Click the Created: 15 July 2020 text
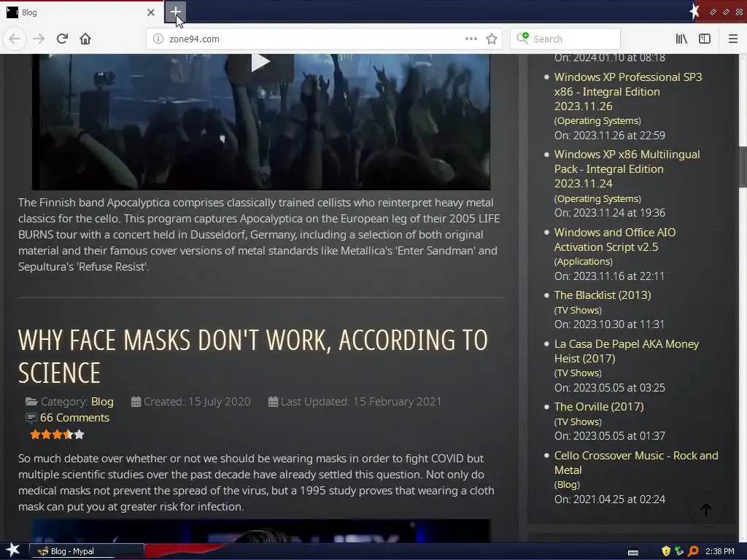 197,402
